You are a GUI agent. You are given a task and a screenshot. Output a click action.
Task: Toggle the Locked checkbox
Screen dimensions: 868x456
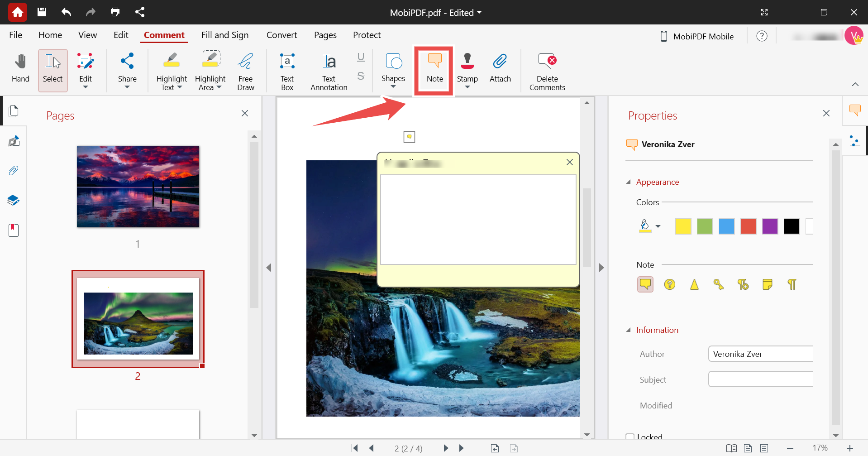(630, 437)
